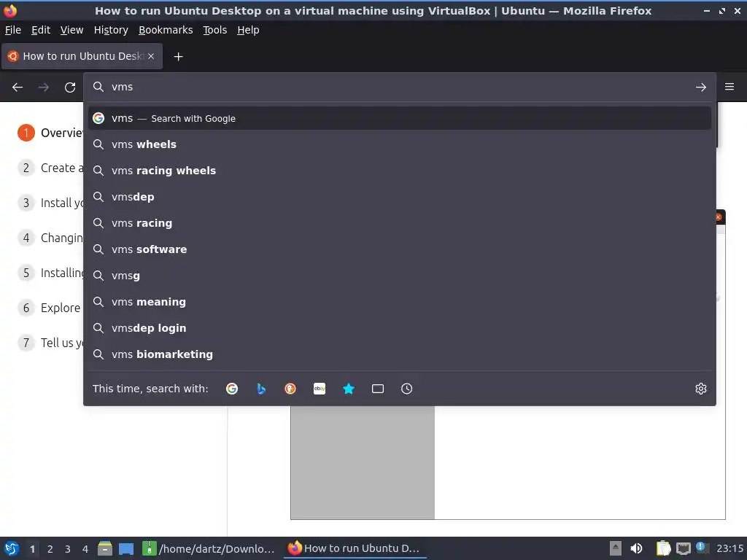Switch to the 'How to run Ubuntu Desk' tab
747x560 pixels.
[x=82, y=56]
